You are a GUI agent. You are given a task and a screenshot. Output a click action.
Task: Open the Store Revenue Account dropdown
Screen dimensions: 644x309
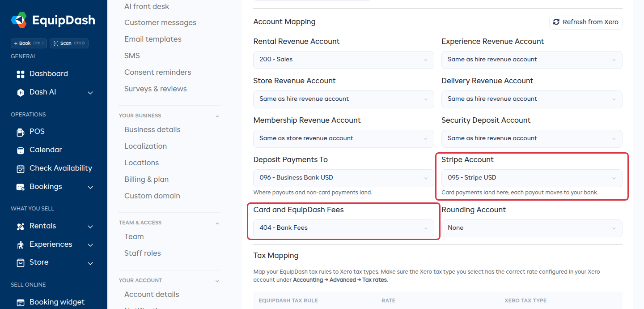343,99
